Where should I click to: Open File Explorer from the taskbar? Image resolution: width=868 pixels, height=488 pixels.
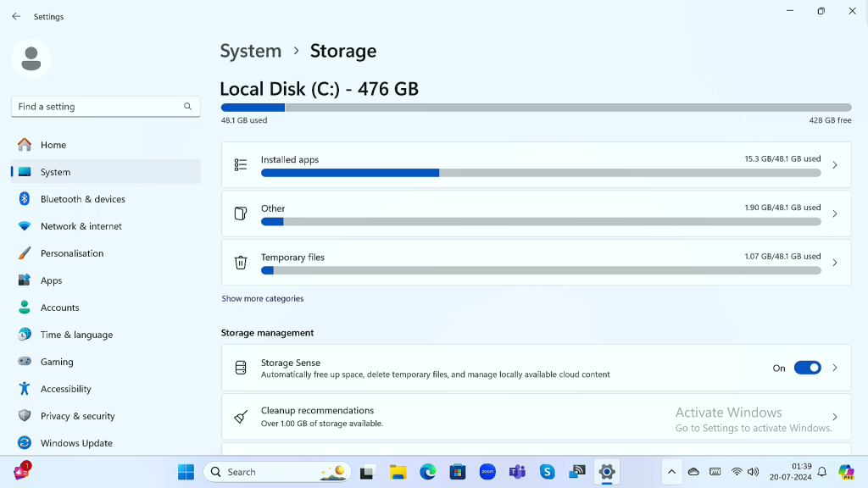[398, 472]
